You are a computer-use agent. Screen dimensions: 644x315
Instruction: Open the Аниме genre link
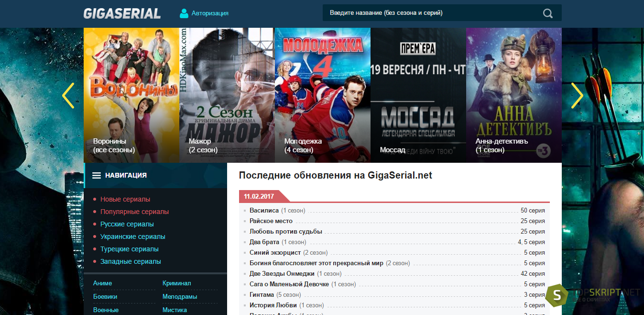tap(102, 283)
